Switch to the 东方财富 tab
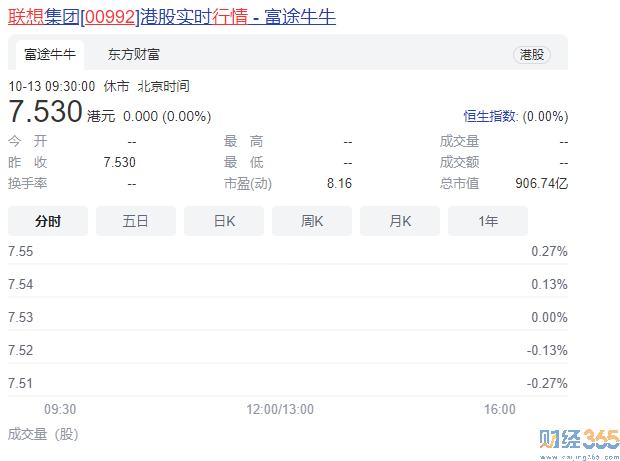 tap(134, 55)
